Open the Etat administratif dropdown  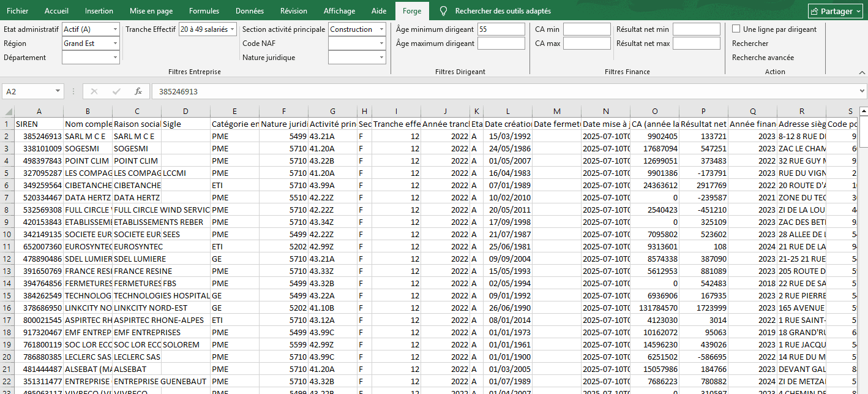(x=115, y=29)
